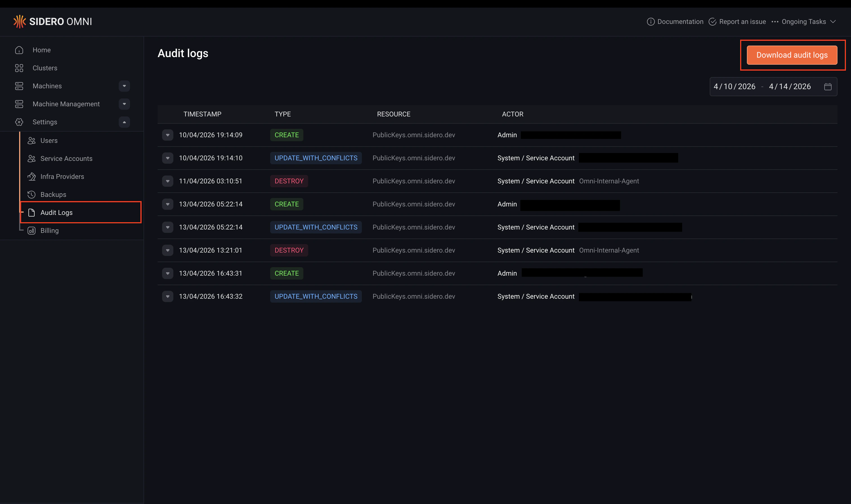Open the Ongoing Tasks chevron dropdown
The width and height of the screenshot is (851, 504).
pyautogui.click(x=833, y=22)
